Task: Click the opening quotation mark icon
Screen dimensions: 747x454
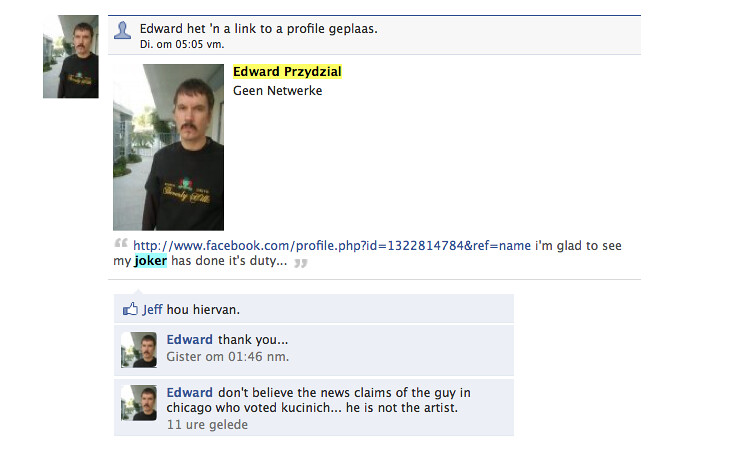Action: click(x=121, y=243)
